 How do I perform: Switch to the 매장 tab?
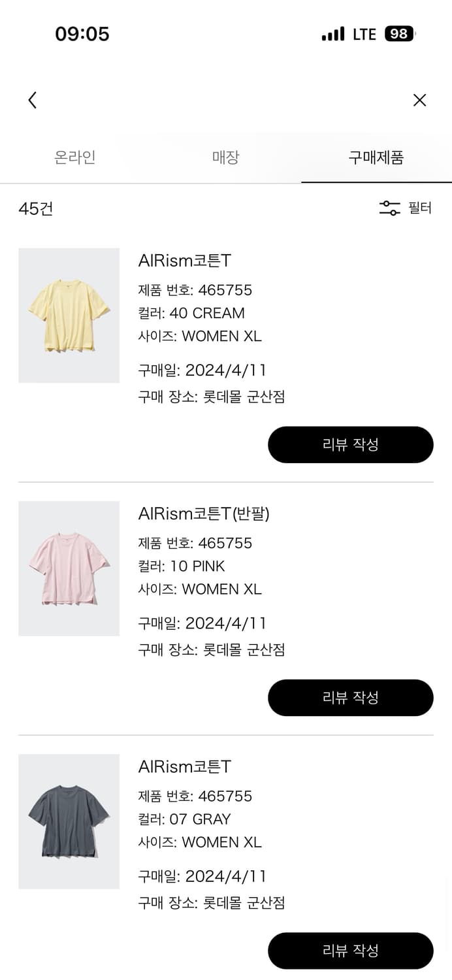point(226,157)
